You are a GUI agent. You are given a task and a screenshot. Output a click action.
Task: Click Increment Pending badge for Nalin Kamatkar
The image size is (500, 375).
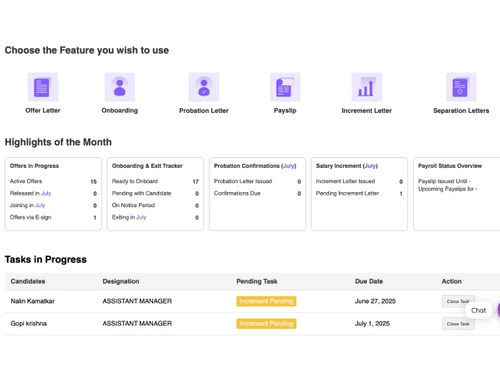(266, 301)
